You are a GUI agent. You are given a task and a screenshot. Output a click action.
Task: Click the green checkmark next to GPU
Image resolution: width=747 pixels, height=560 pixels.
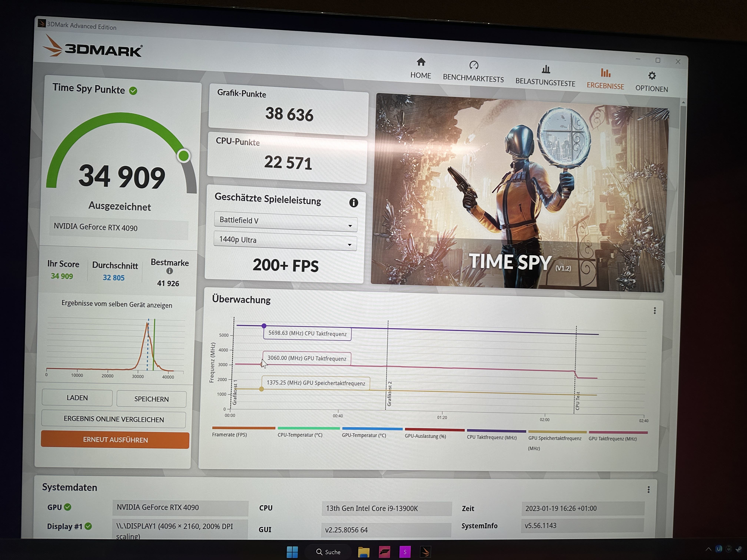68,507
